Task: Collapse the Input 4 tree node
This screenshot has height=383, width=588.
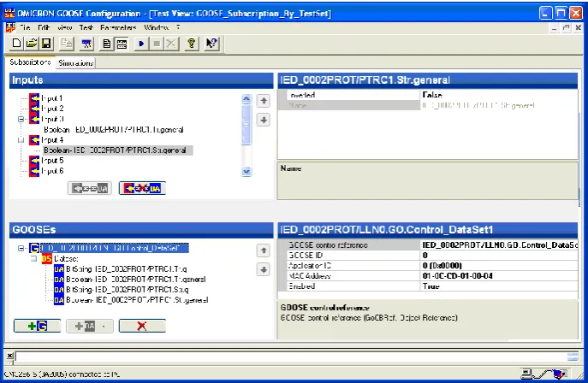Action: click(x=21, y=140)
